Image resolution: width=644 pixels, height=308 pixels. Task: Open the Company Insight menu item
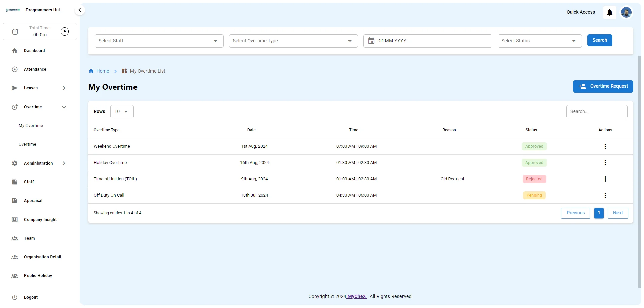tap(40, 220)
